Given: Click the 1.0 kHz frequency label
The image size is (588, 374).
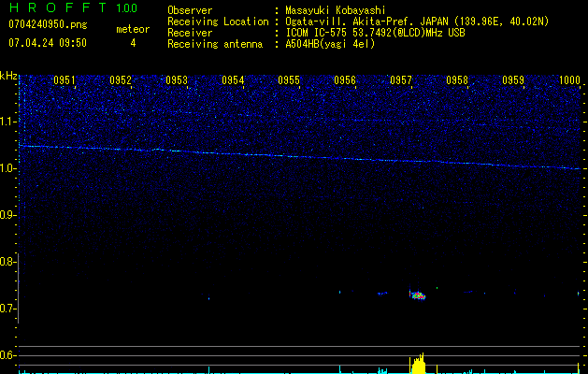Looking at the screenshot, I should 7,169.
